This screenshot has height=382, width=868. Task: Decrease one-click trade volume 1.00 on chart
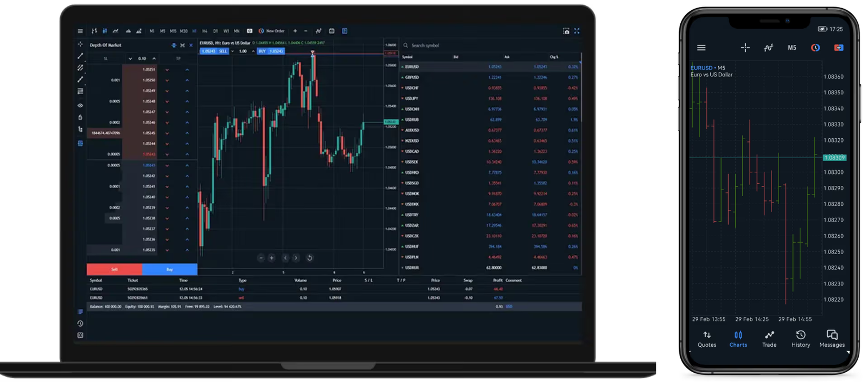(x=233, y=51)
